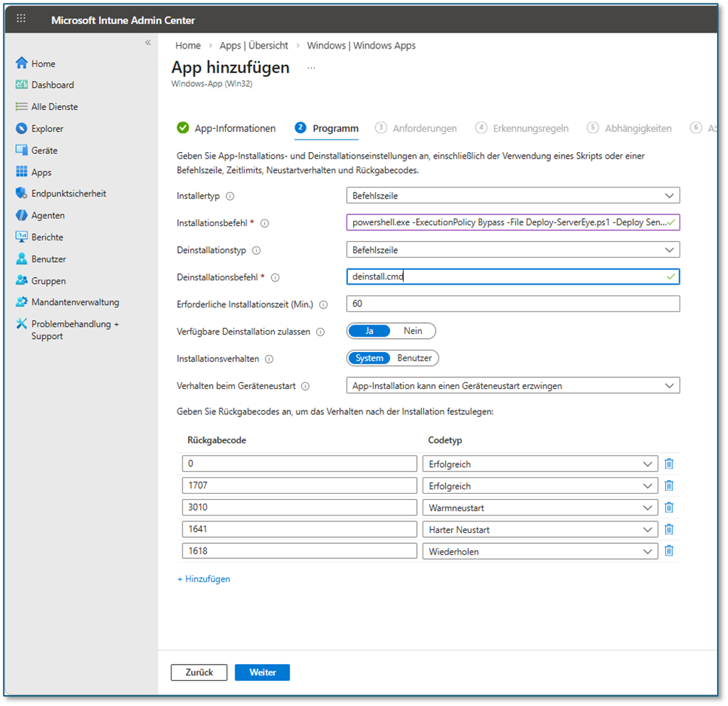728x706 pixels.
Task: Open the Deinstallationstyp dropdown
Action: (513, 250)
